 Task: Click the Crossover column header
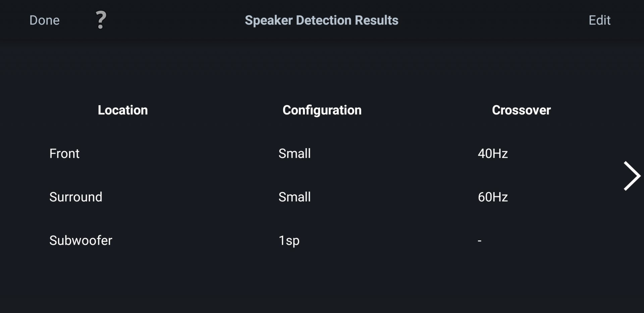click(521, 110)
